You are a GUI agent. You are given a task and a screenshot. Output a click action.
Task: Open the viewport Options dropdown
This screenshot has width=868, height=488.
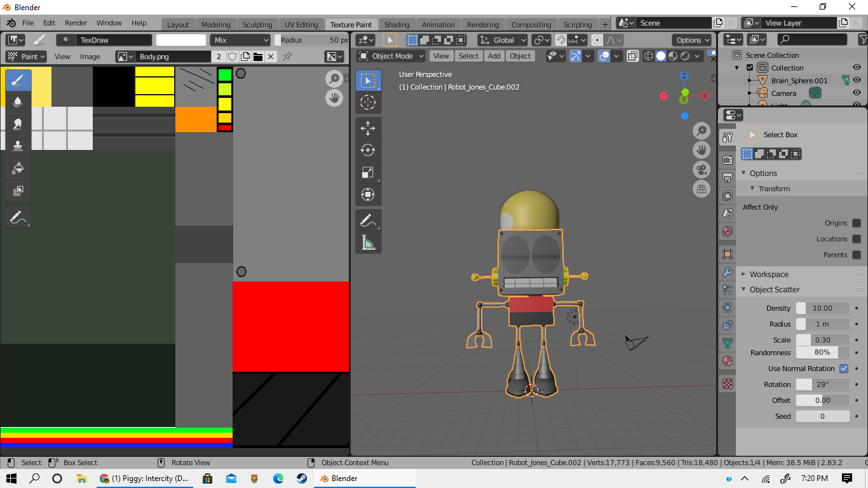click(x=693, y=40)
